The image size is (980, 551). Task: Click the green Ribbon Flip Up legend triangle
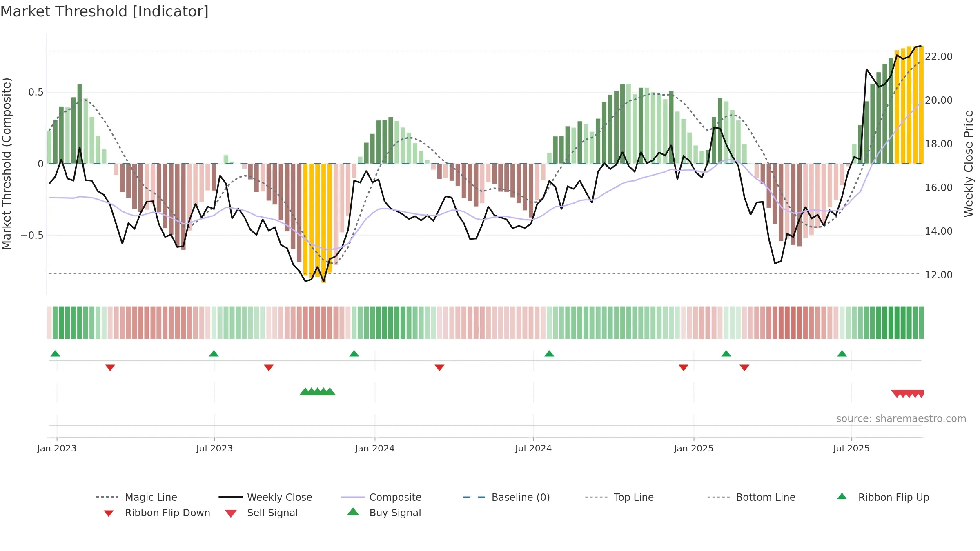click(x=842, y=496)
